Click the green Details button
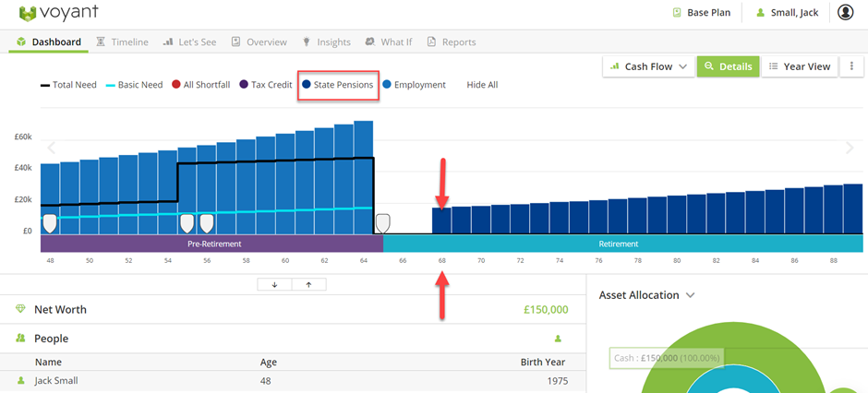 728,66
